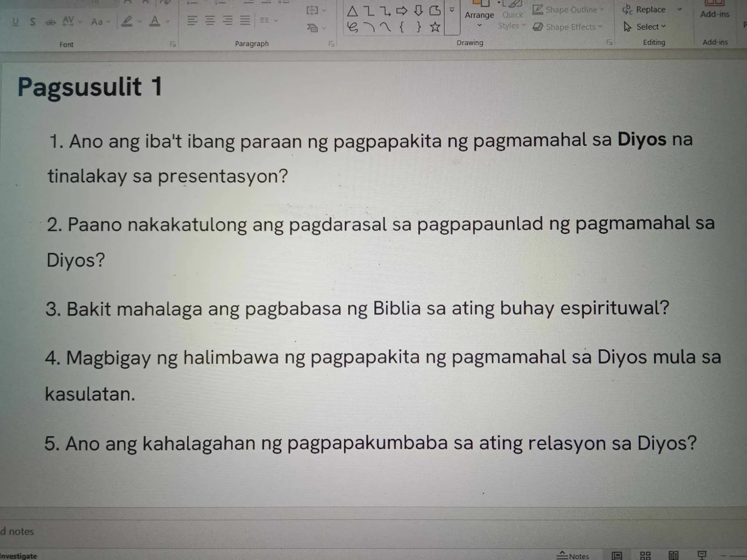This screenshot has height=560, width=747.
Task: Open the Font Color dropdown arrow
Action: [x=167, y=22]
